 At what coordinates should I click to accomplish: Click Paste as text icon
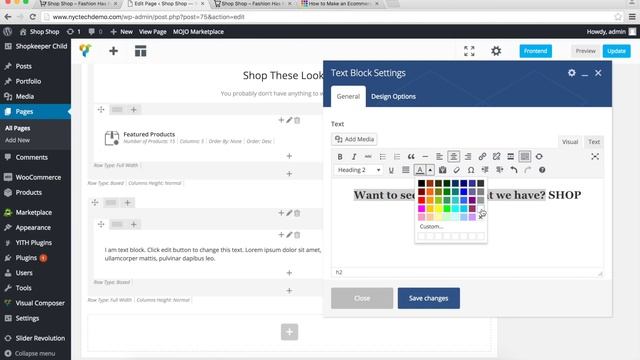click(442, 170)
